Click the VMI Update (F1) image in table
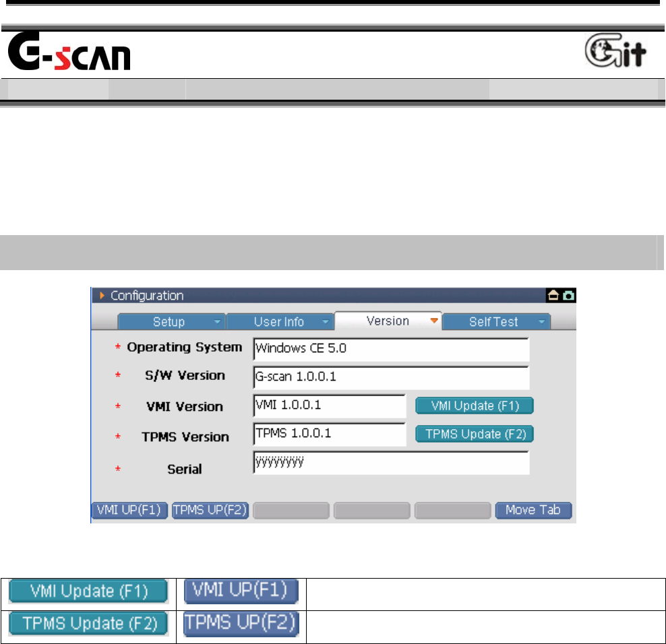 88,591
